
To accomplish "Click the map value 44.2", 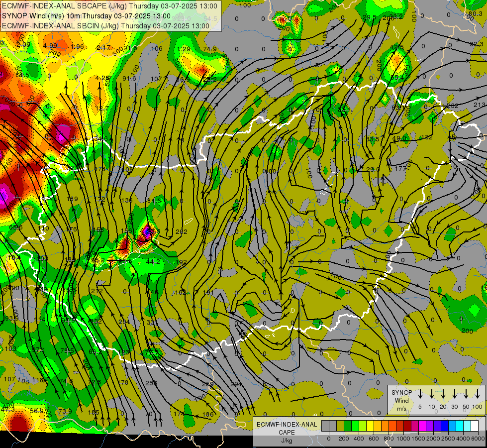I will (x=153, y=261).
